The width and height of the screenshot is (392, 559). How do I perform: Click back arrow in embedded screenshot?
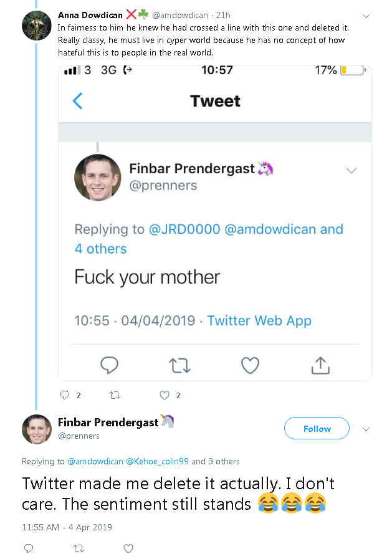tap(78, 101)
